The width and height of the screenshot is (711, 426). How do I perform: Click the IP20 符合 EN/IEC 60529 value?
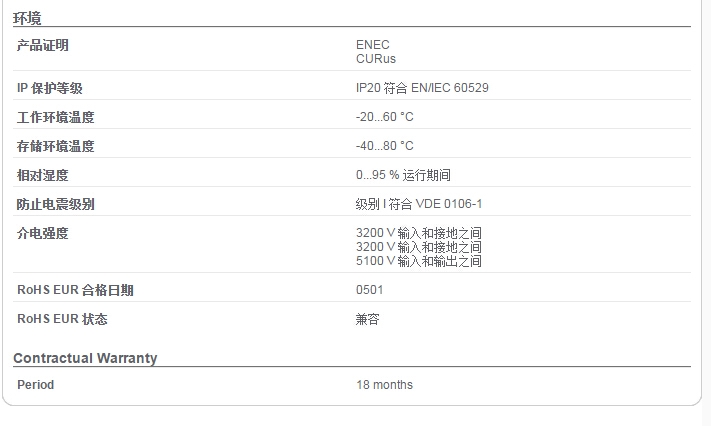[x=422, y=88]
